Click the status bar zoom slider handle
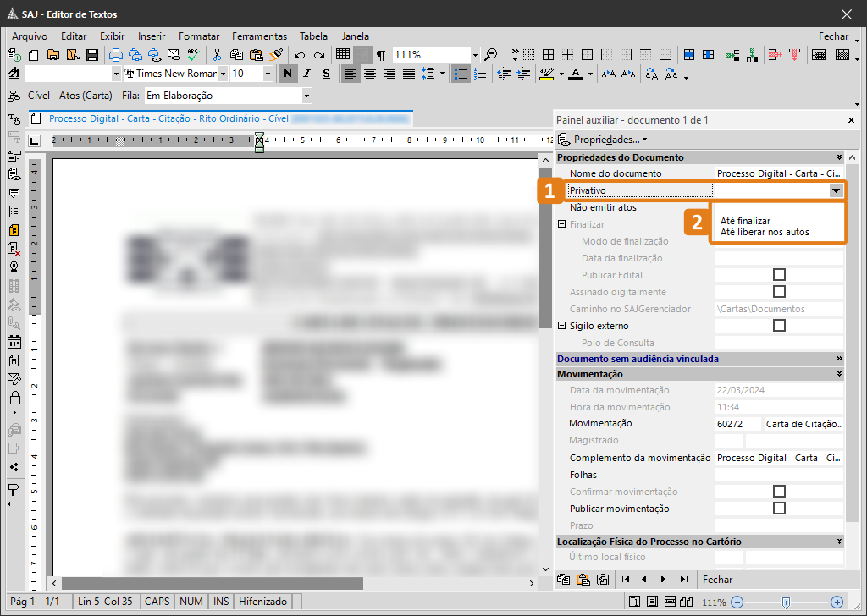867x616 pixels. pyautogui.click(x=786, y=602)
